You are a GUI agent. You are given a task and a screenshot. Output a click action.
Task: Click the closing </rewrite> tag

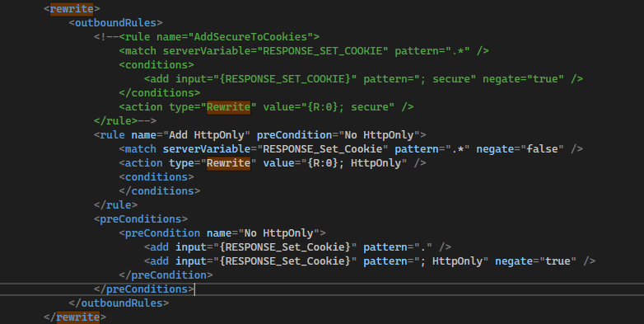tap(75, 317)
